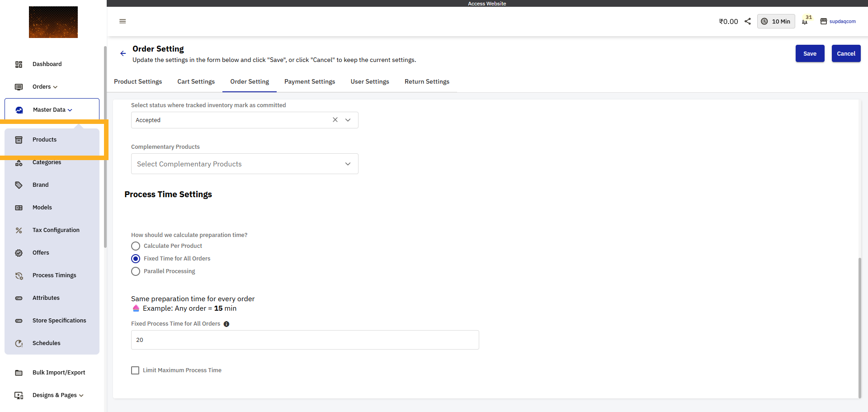The width and height of the screenshot is (868, 412).
Task: Open the notifications bell icon
Action: click(x=805, y=22)
